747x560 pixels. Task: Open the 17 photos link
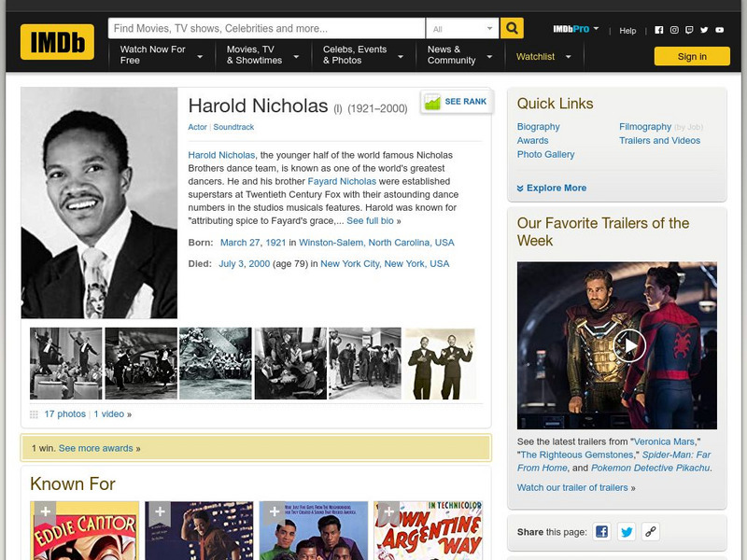64,414
